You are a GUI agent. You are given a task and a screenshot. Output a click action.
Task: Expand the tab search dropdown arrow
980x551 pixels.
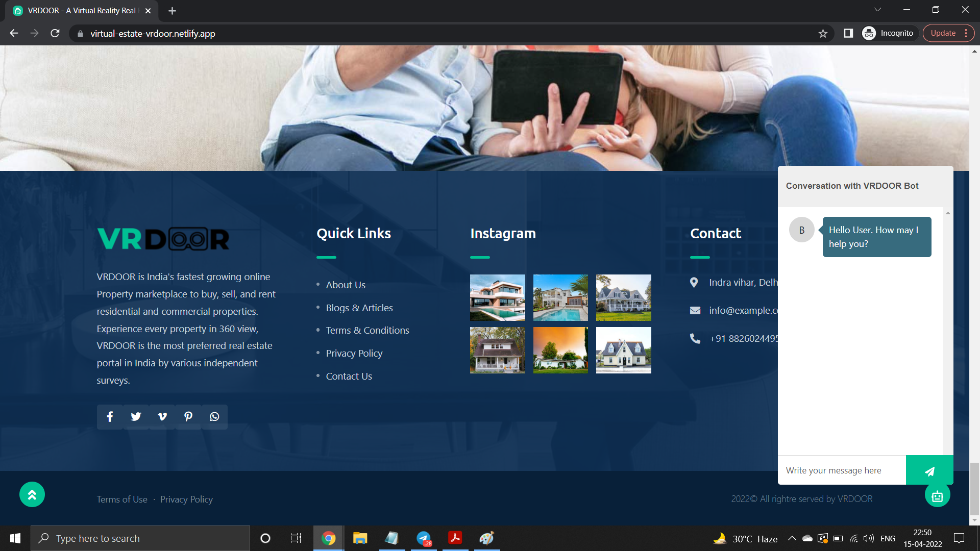pos(877,10)
